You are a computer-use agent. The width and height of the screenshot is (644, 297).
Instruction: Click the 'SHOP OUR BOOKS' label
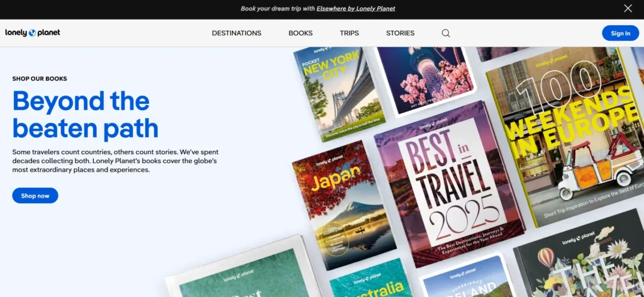(40, 79)
